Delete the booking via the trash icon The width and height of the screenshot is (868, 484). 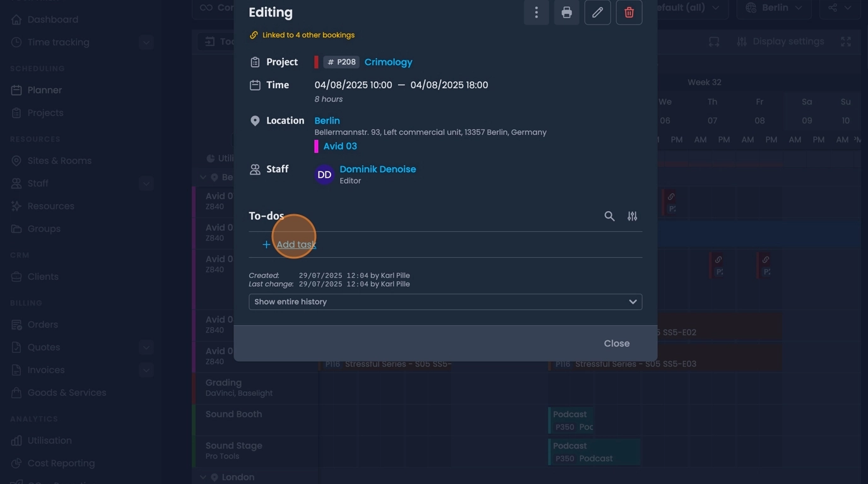628,12
